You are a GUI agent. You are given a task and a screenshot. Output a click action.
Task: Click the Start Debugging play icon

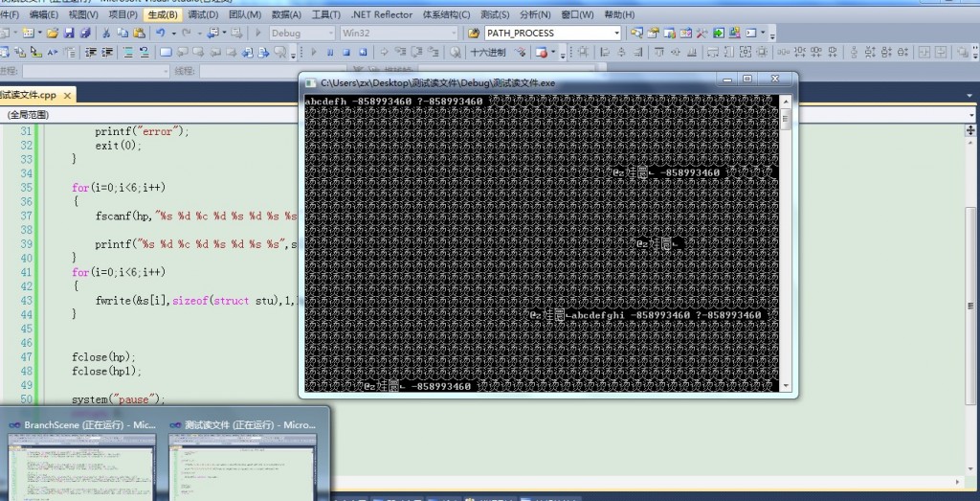pyautogui.click(x=258, y=34)
